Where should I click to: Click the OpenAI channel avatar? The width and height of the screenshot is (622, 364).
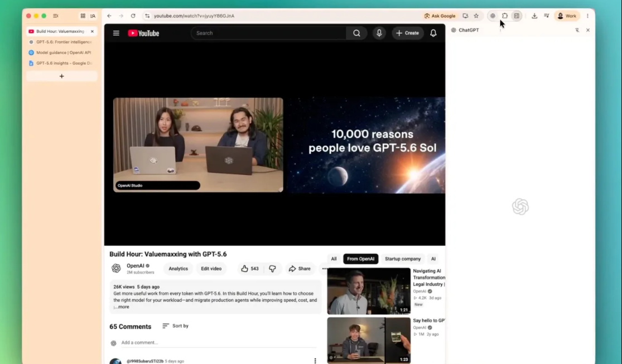[x=116, y=269]
